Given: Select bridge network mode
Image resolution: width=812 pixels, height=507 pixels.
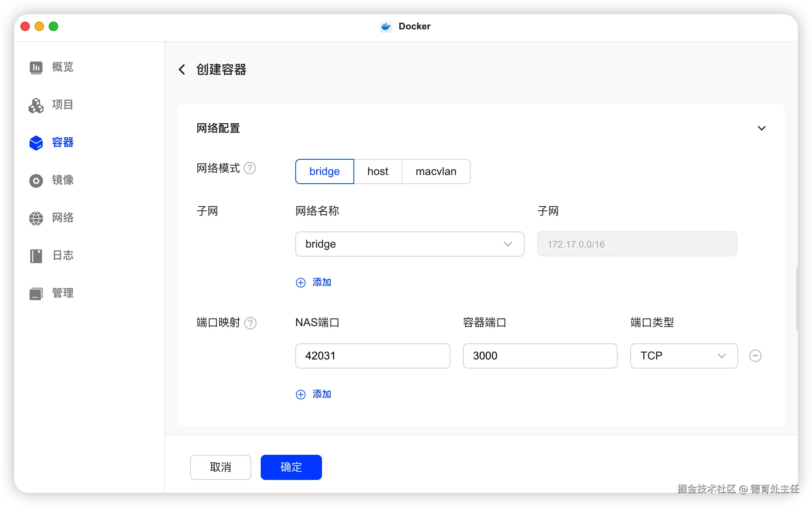Looking at the screenshot, I should coord(324,171).
